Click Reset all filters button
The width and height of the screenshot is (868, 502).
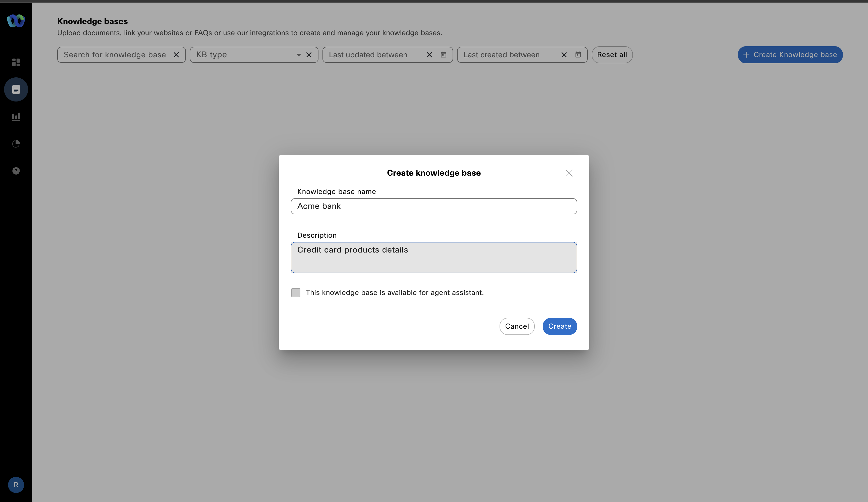point(612,55)
